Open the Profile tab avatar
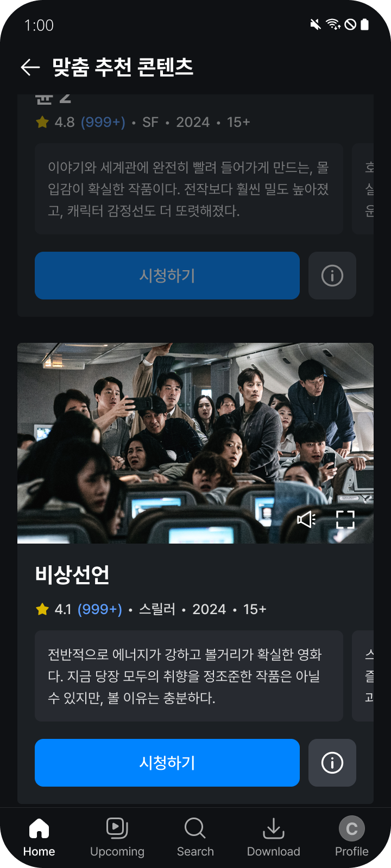 (352, 829)
